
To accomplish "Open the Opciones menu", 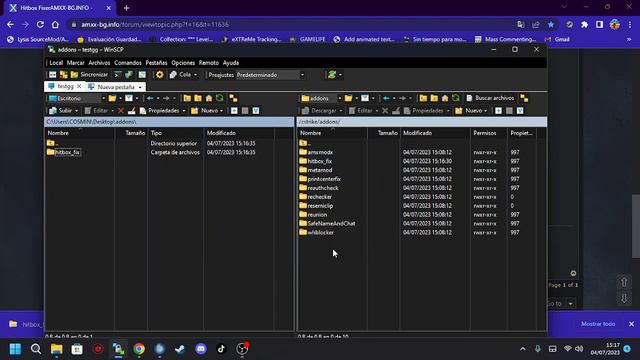I will (183, 63).
